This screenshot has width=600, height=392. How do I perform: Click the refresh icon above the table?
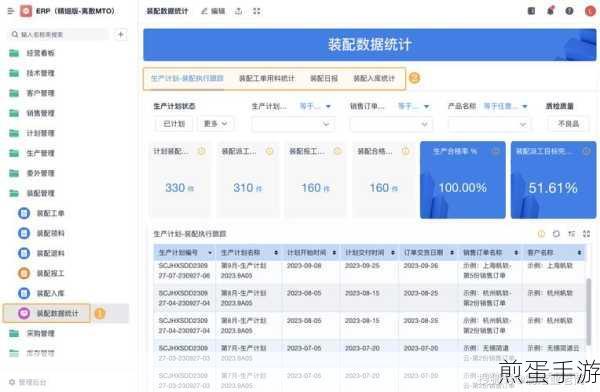556,234
